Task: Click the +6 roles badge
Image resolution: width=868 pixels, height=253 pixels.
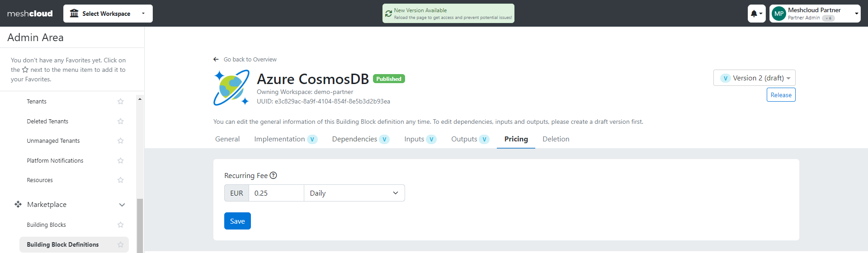Action: point(829,18)
